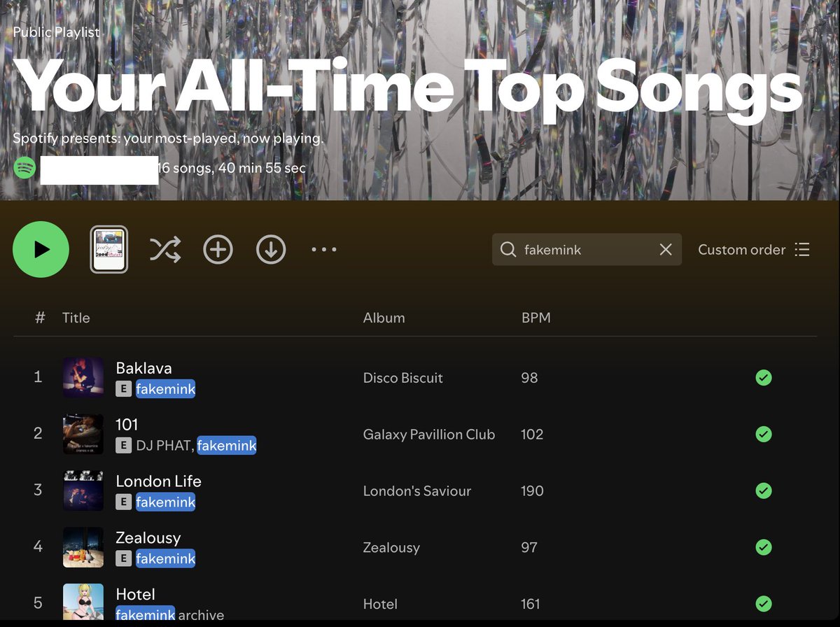Open the Zealousy album link
The height and width of the screenshot is (627, 840).
[391, 547]
